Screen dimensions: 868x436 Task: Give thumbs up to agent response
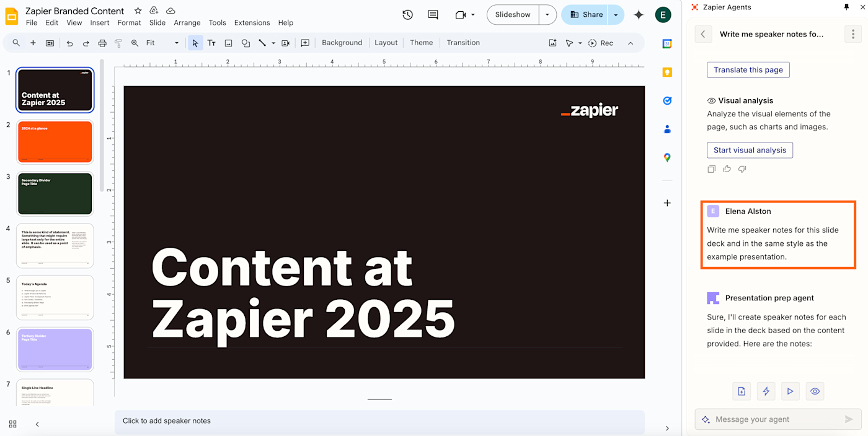[x=727, y=169]
